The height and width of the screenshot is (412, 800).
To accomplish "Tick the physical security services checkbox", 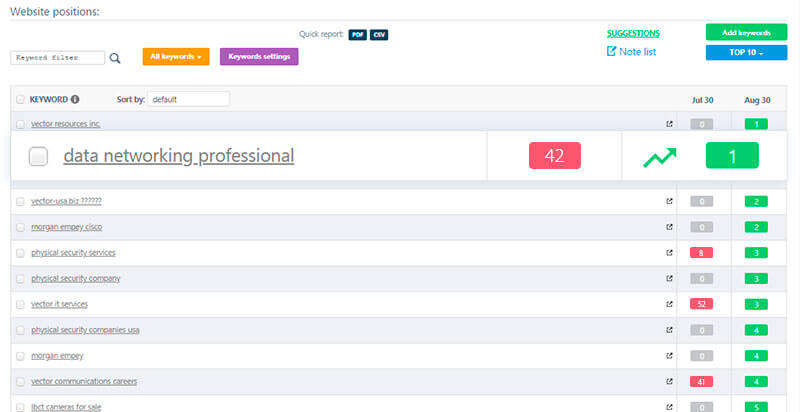I will pyautogui.click(x=21, y=253).
